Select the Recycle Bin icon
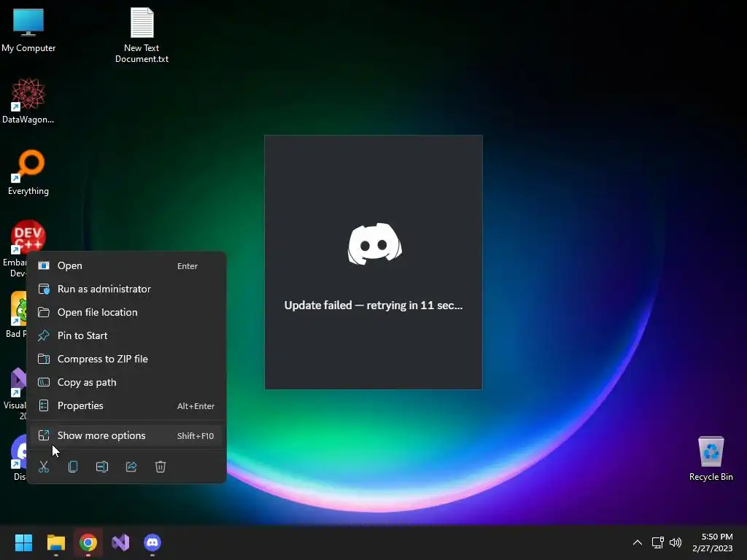The width and height of the screenshot is (747, 560). click(711, 458)
